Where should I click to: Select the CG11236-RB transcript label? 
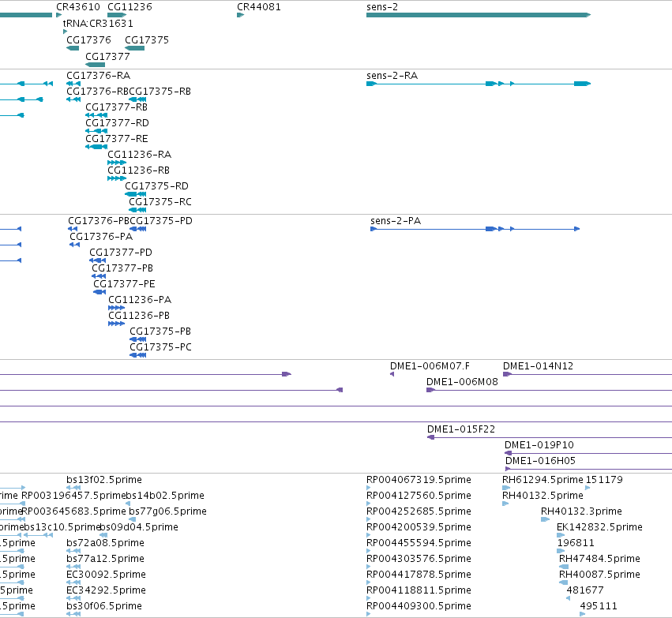pyautogui.click(x=138, y=170)
